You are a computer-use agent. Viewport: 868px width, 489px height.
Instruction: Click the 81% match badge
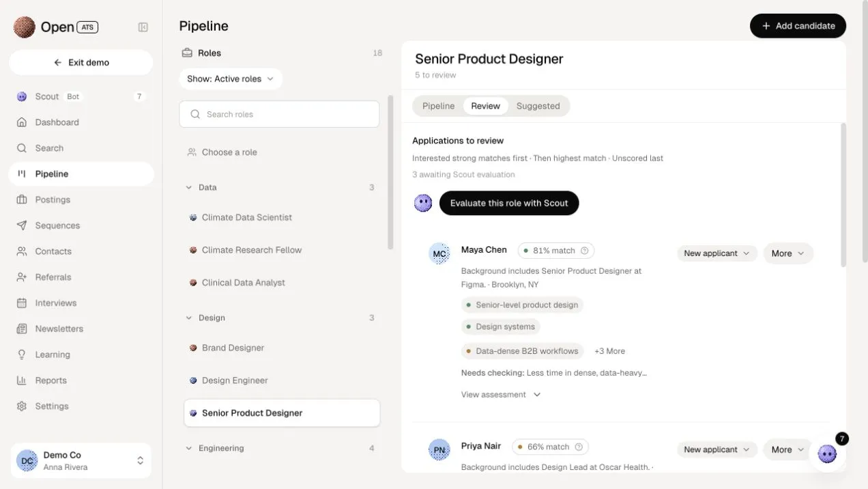(555, 251)
